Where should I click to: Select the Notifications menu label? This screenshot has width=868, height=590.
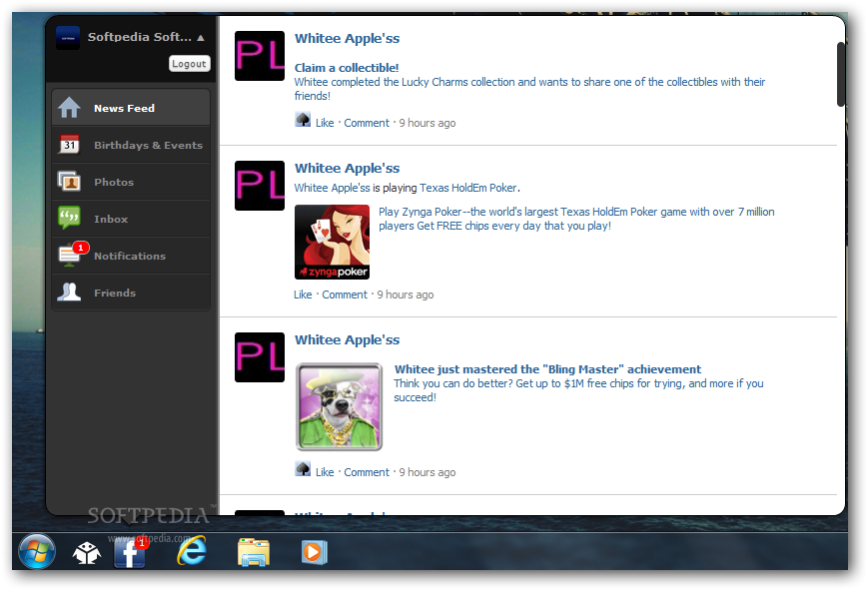[x=130, y=257]
